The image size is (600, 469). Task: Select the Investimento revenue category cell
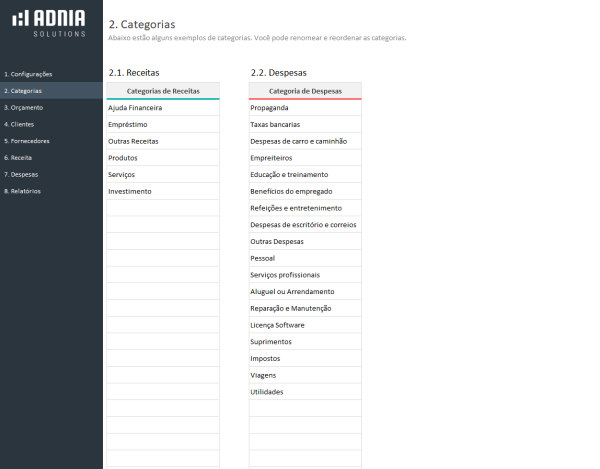[x=163, y=191]
